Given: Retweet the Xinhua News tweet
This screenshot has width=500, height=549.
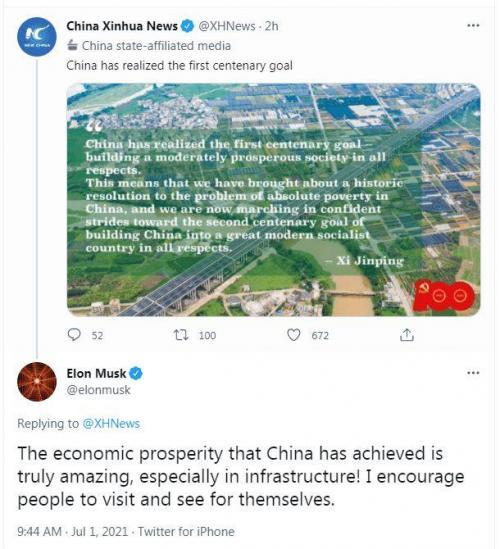Looking at the screenshot, I should (182, 335).
